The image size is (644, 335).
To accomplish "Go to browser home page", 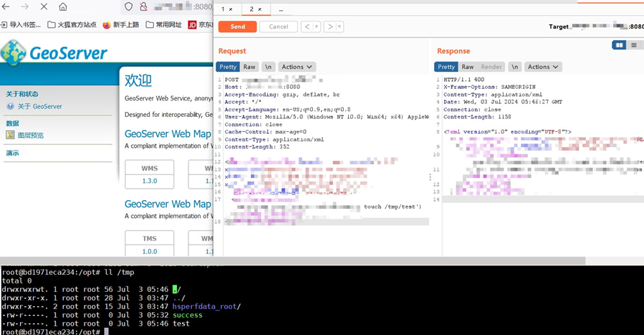I will click(63, 6).
